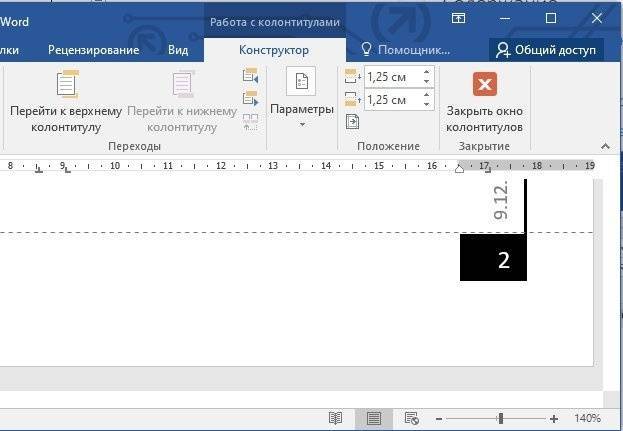Switch to Print Layout view icon
Viewport: 623px width, 431px height.
tap(373, 418)
